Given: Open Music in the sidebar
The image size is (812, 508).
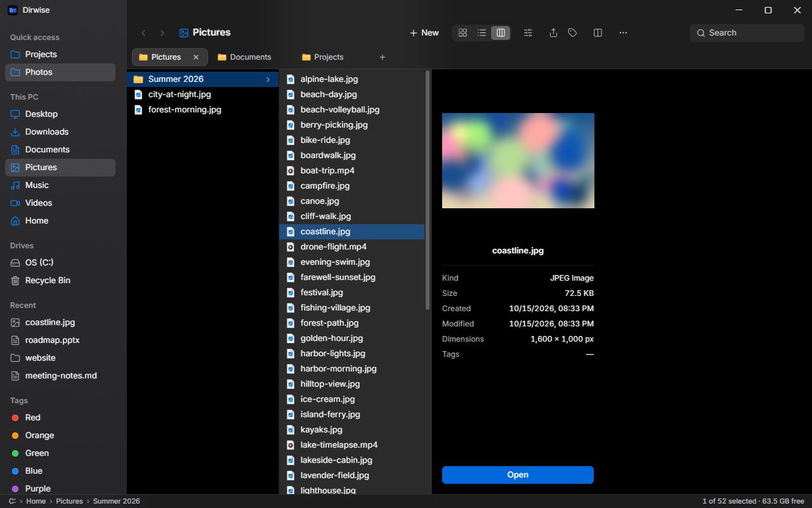Looking at the screenshot, I should point(60,185).
